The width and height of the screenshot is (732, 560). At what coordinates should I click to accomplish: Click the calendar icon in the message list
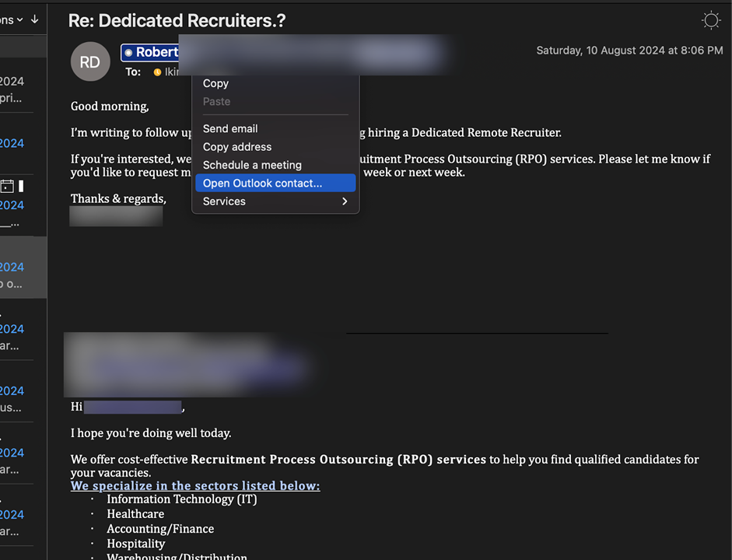click(7, 186)
